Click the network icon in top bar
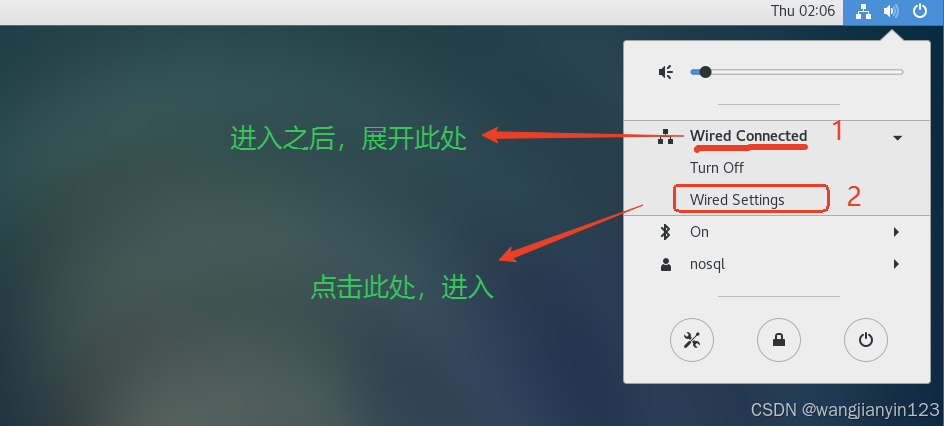944x426 pixels. click(864, 11)
